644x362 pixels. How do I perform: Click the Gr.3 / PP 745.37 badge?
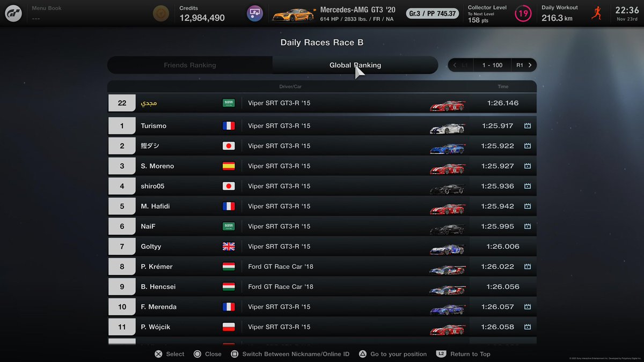tap(432, 13)
